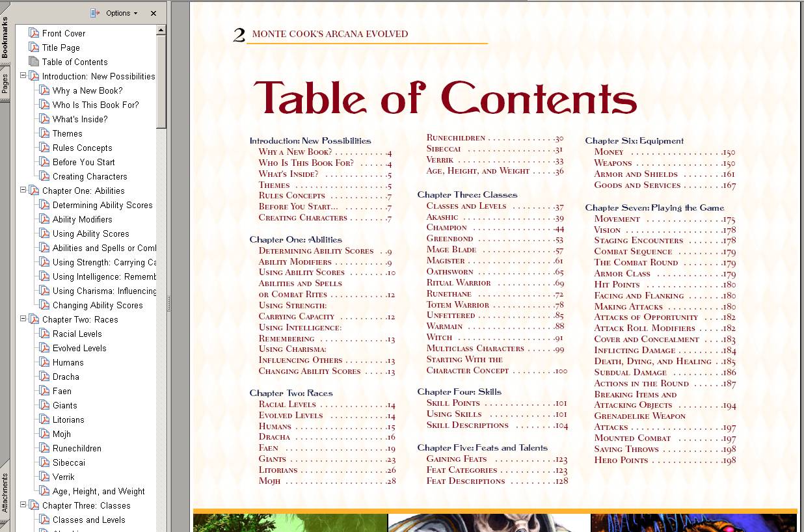The width and height of the screenshot is (804, 532).
Task: Click the Why a New Book? bookmark icon
Action: point(44,90)
